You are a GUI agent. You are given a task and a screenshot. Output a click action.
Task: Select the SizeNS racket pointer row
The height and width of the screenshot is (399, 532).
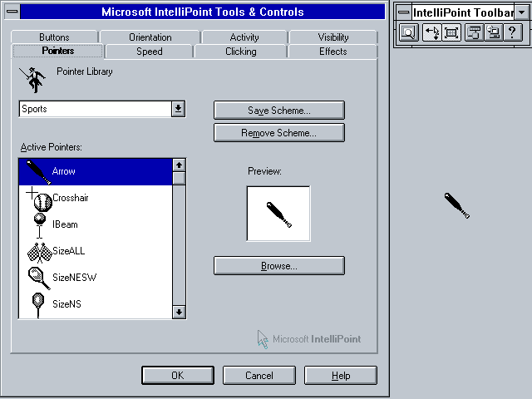pyautogui.click(x=96, y=304)
